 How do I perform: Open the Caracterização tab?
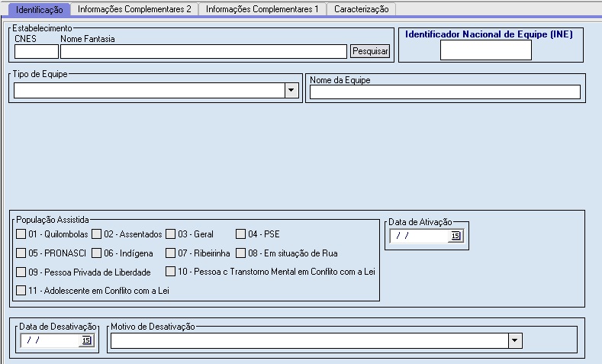point(361,9)
